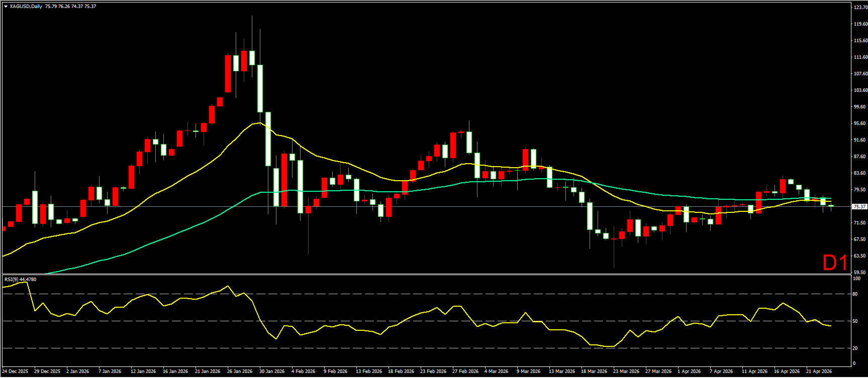Click the 83.60 price axis label
This screenshot has width=868, height=378.
tap(860, 173)
